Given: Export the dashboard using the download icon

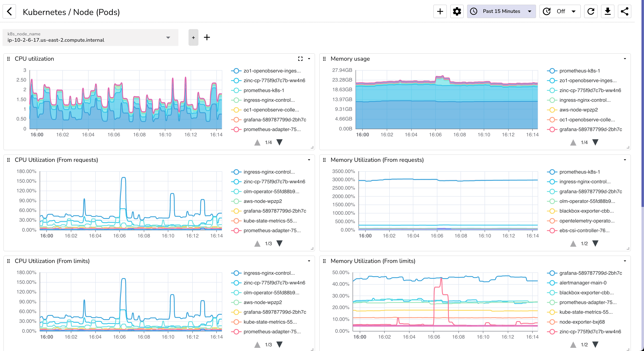Looking at the screenshot, I should pyautogui.click(x=608, y=11).
